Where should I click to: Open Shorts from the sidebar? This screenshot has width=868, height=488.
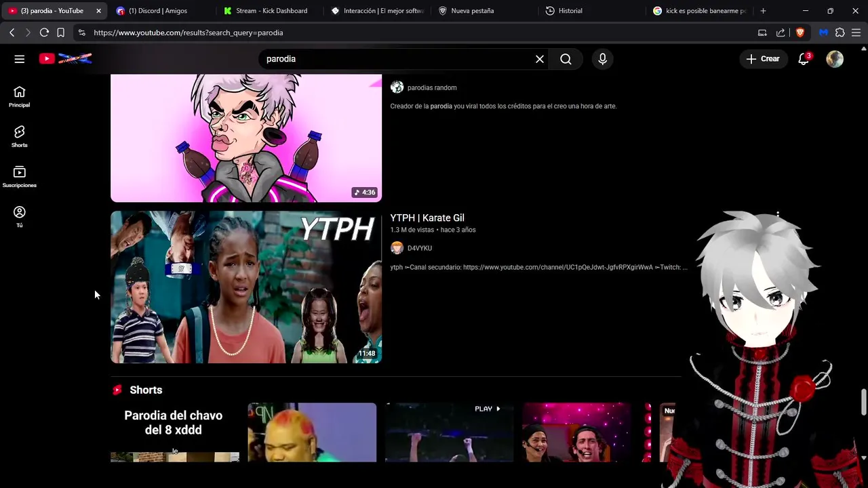click(x=20, y=137)
